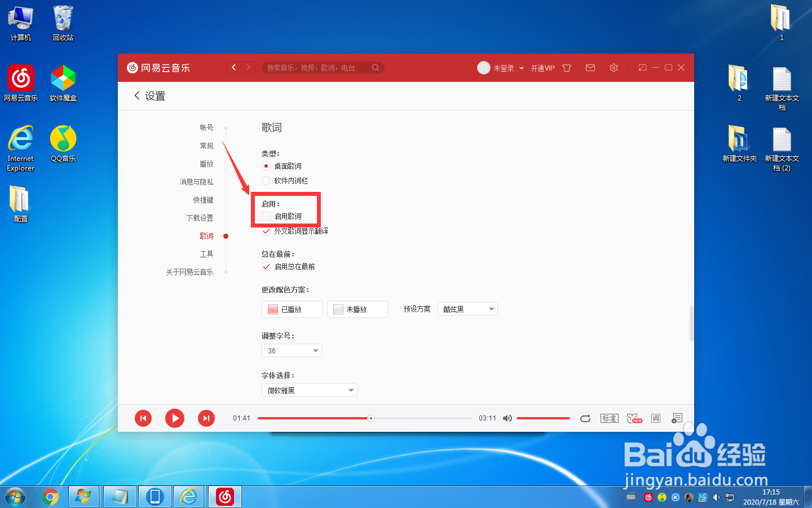Click the unlogged user avatar
Viewport: 812px width, 508px height.
pos(484,68)
